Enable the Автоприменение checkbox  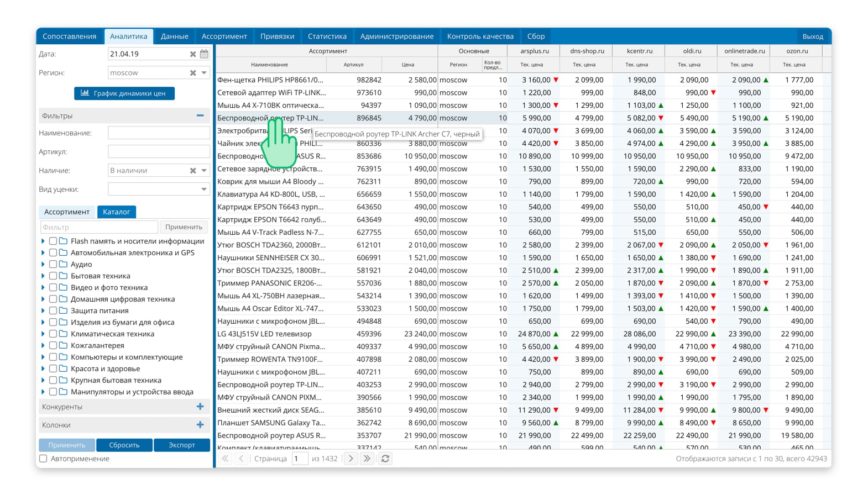coord(43,459)
